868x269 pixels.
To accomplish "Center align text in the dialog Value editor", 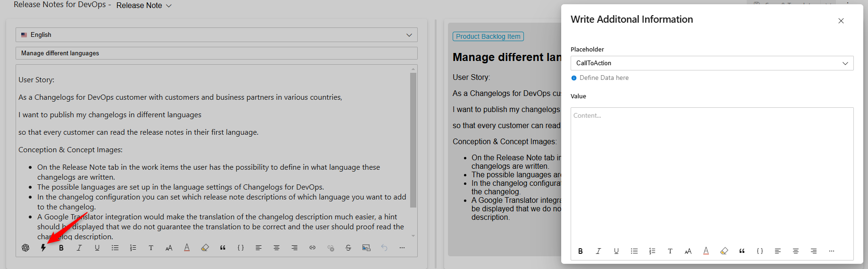I will coord(796,251).
